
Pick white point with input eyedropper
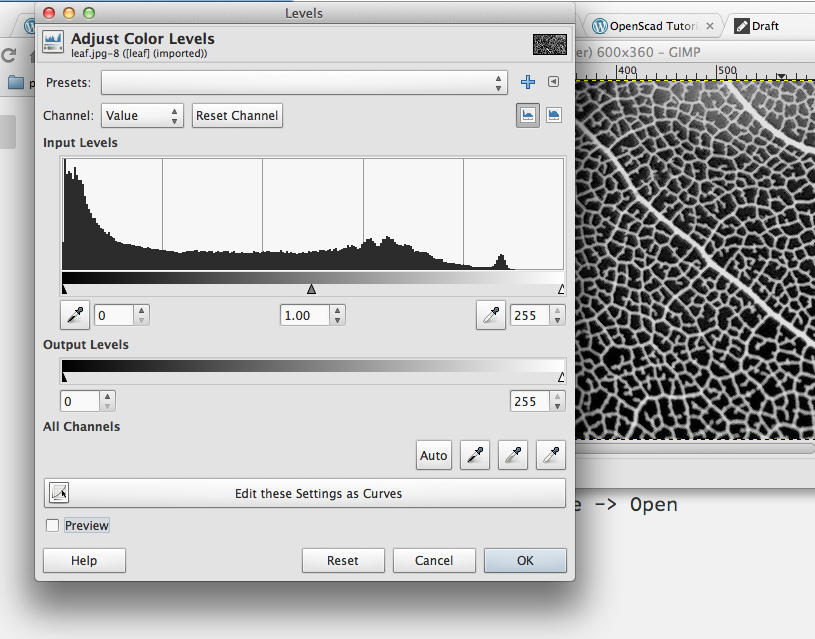[490, 316]
